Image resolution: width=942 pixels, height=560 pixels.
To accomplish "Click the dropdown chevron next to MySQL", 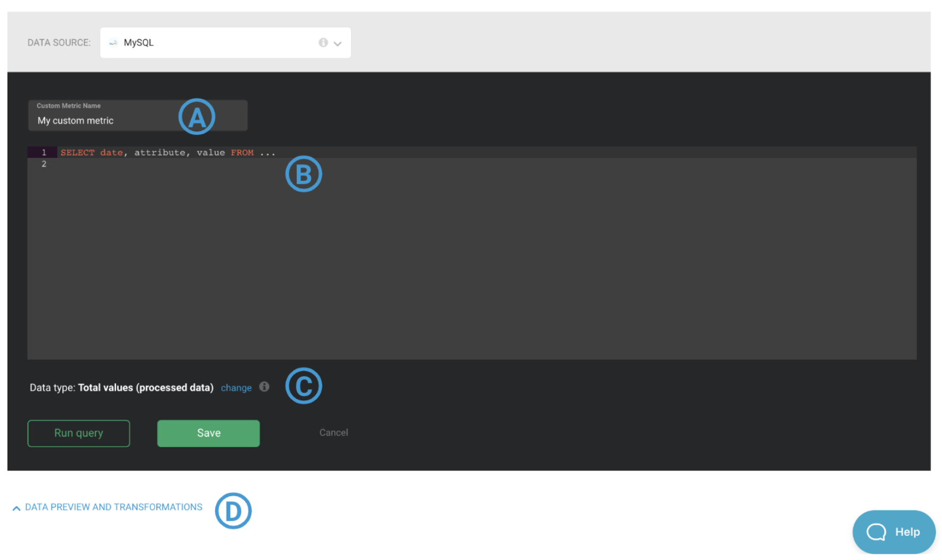I will tap(338, 44).
